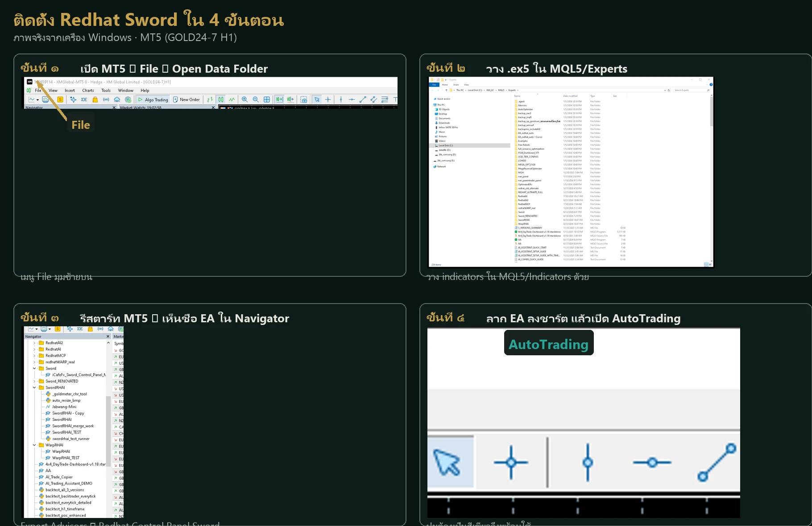
Task: Expand the redhatWARP_real folder
Action: click(34, 362)
